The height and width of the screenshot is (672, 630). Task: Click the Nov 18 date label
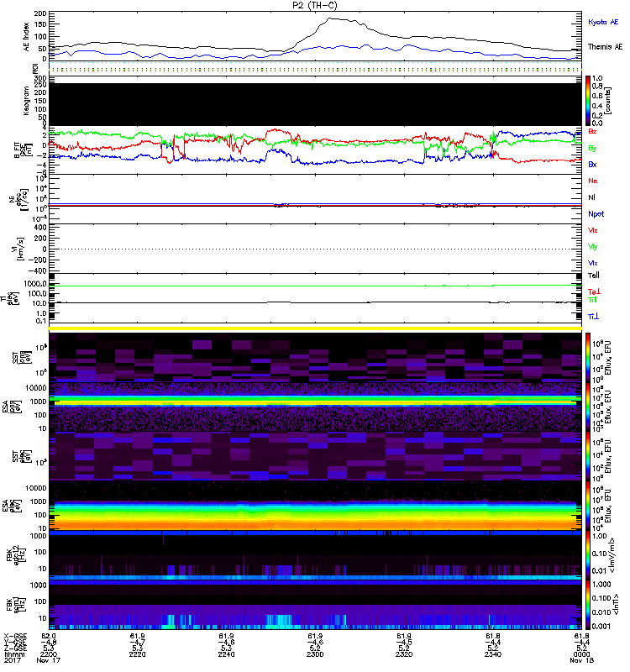[581, 660]
